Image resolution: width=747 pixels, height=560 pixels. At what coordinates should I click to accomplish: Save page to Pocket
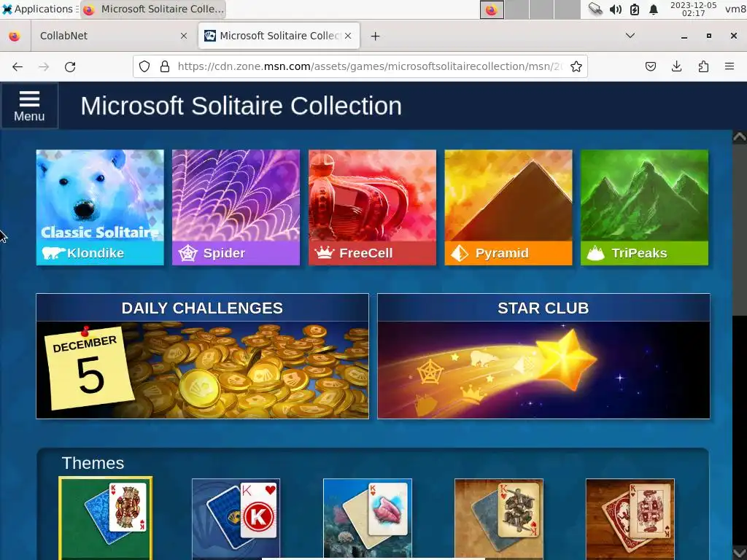tap(650, 66)
